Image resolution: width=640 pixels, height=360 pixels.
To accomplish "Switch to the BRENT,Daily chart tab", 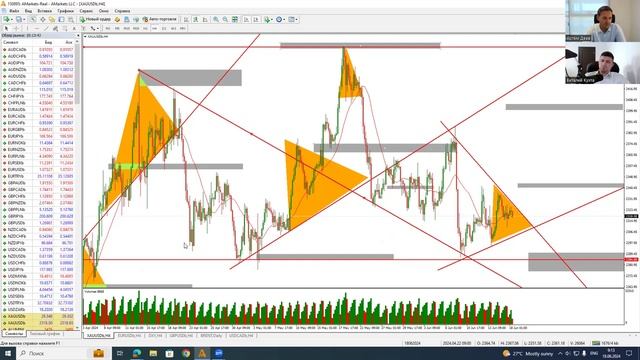I will coord(211,336).
